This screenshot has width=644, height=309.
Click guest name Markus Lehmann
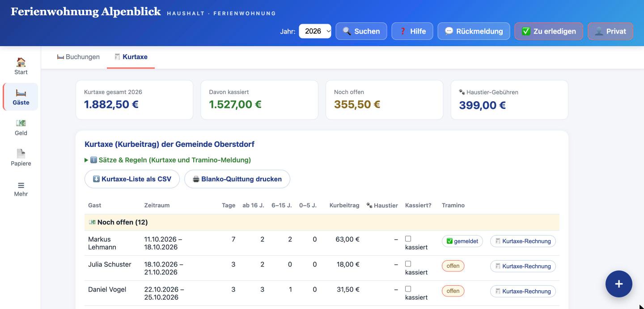pyautogui.click(x=102, y=243)
